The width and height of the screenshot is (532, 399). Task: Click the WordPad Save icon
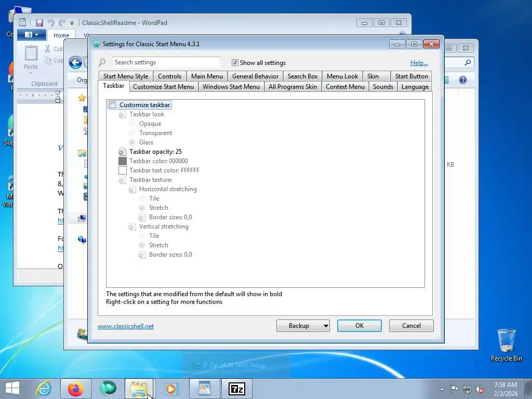(x=39, y=23)
